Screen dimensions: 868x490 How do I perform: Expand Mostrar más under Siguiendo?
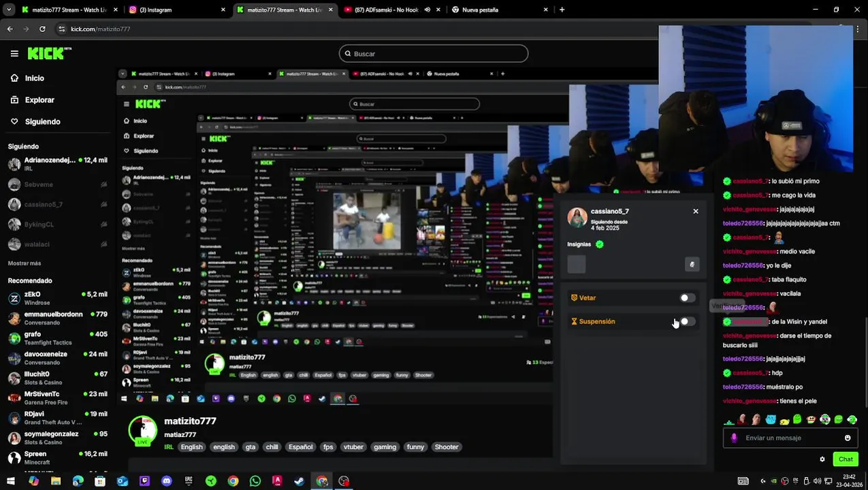pyautogui.click(x=25, y=263)
